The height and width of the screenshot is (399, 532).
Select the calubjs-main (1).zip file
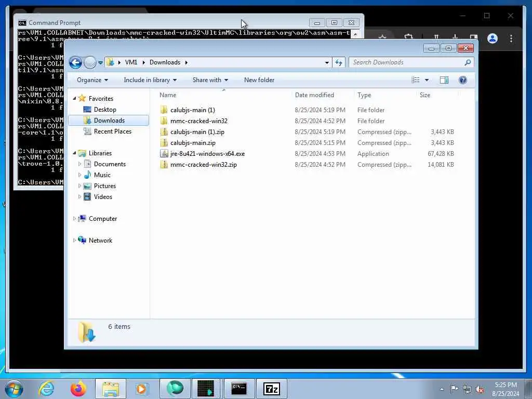pyautogui.click(x=197, y=131)
